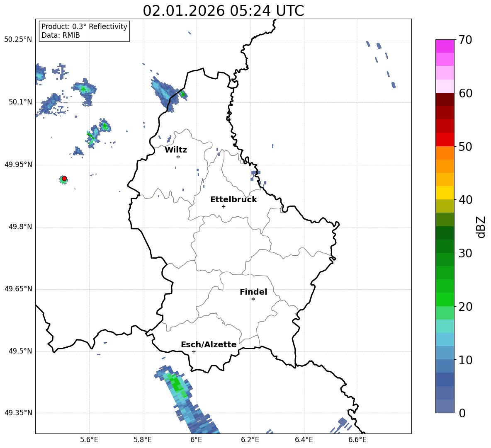
Task: Click the 6.6°E longitude label
Action: [357, 440]
